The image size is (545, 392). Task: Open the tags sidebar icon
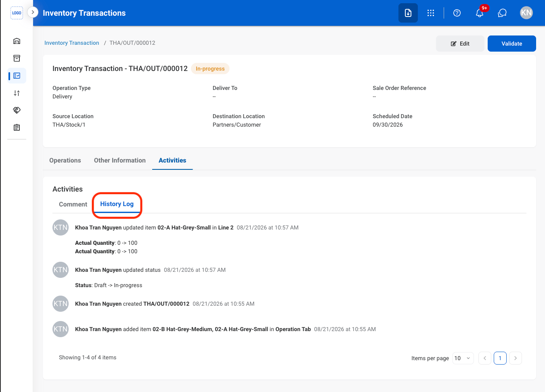tap(17, 110)
